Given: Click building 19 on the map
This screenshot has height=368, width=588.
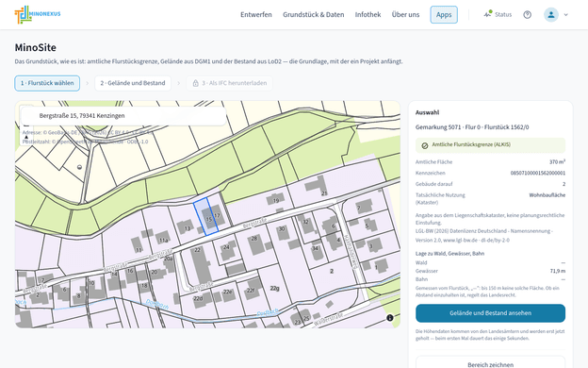Looking at the screenshot, I should tap(276, 200).
